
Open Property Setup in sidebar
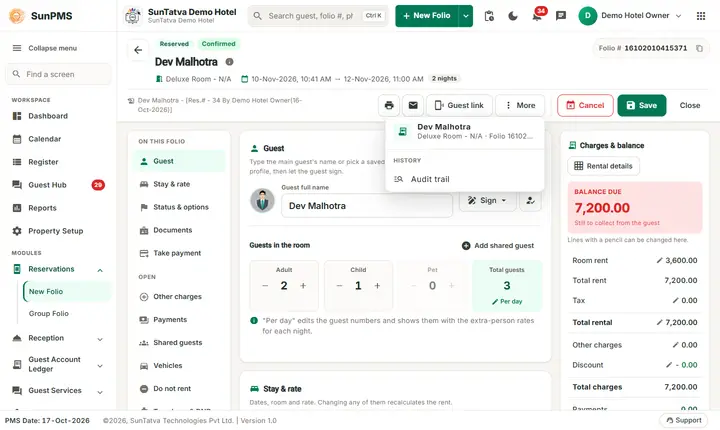coord(58,231)
